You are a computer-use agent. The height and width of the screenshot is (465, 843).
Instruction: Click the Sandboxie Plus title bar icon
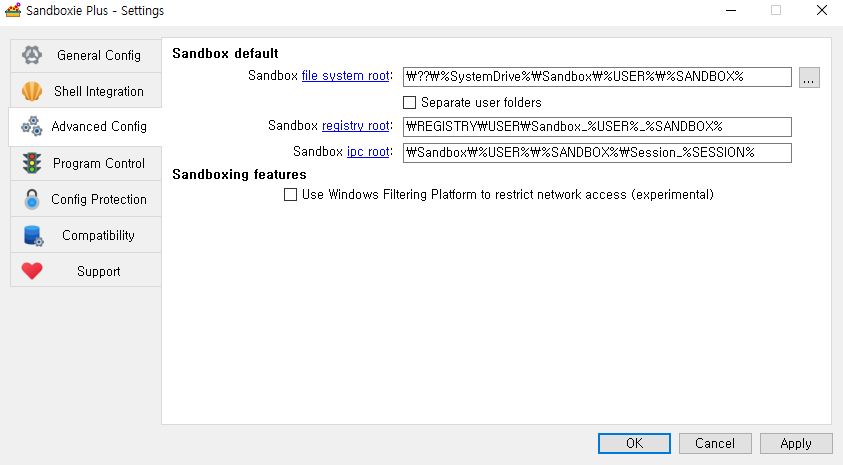point(12,10)
